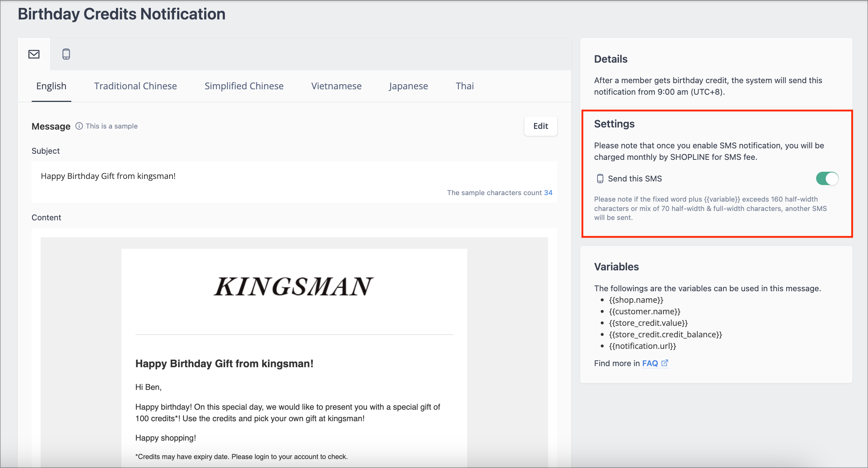This screenshot has width=868, height=468.
Task: Click the {{customer.name}} variable
Action: (x=645, y=311)
